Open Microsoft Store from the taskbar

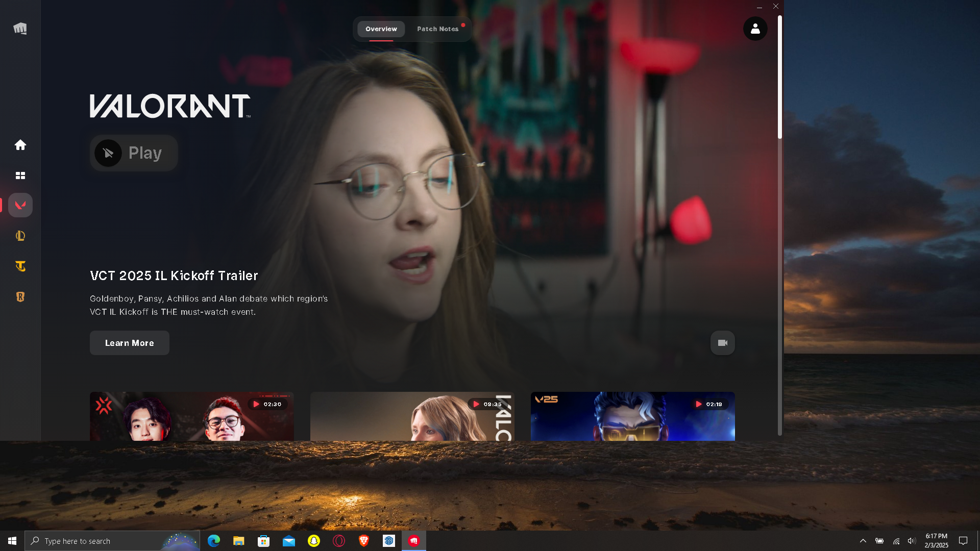pos(264,541)
